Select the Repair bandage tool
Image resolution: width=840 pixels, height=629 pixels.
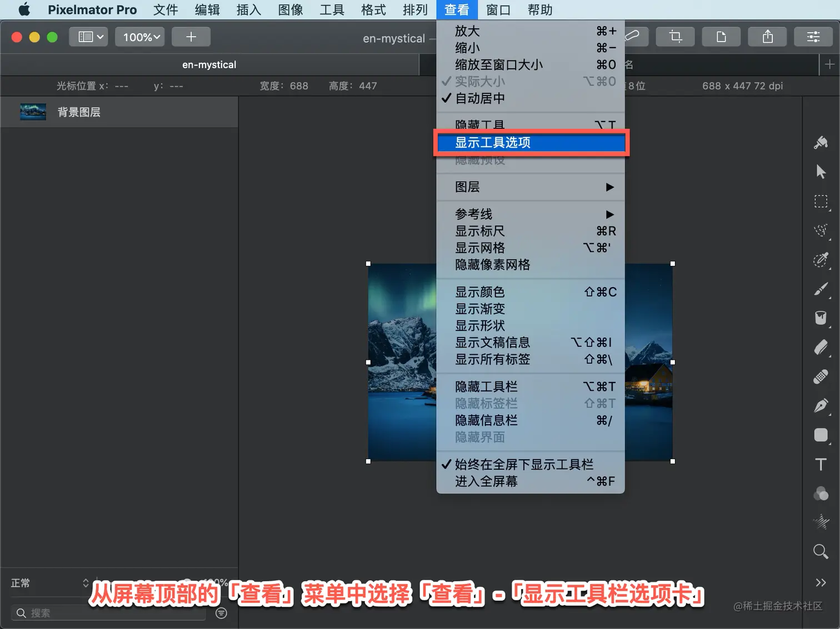pyautogui.click(x=821, y=376)
